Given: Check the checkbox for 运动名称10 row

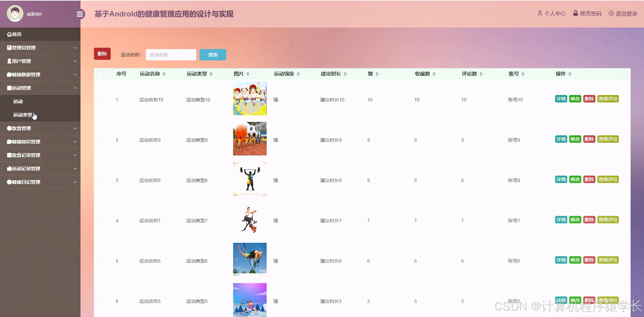Looking at the screenshot, I should (x=100, y=100).
